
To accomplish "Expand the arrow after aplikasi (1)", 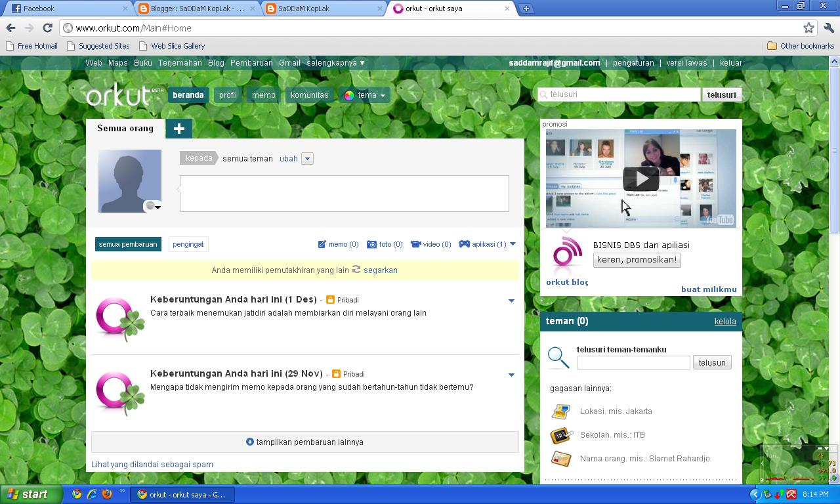I will 513,244.
